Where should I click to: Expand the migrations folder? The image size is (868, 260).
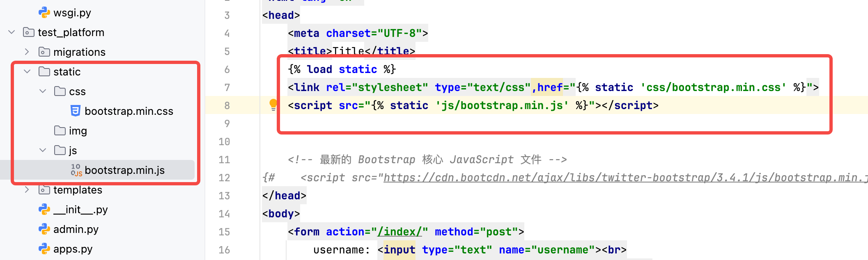tap(27, 52)
